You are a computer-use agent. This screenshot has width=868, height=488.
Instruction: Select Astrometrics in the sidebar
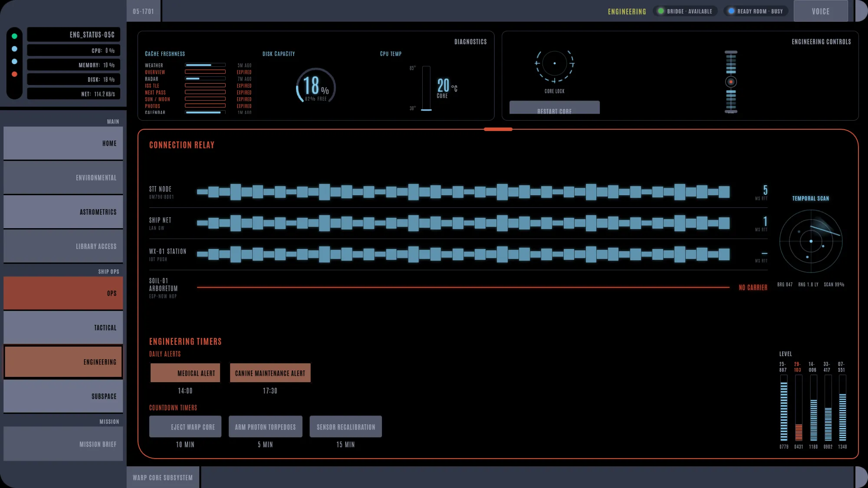[x=63, y=212]
